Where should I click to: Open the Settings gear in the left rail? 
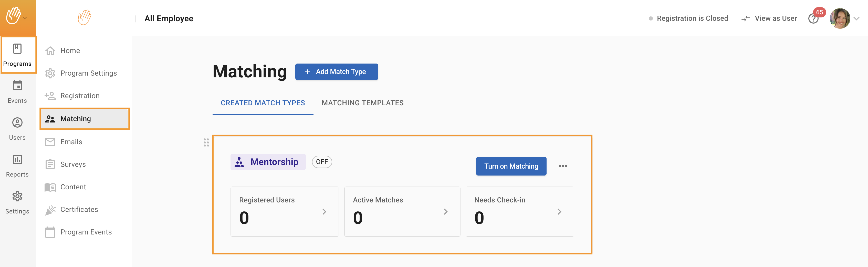(17, 196)
